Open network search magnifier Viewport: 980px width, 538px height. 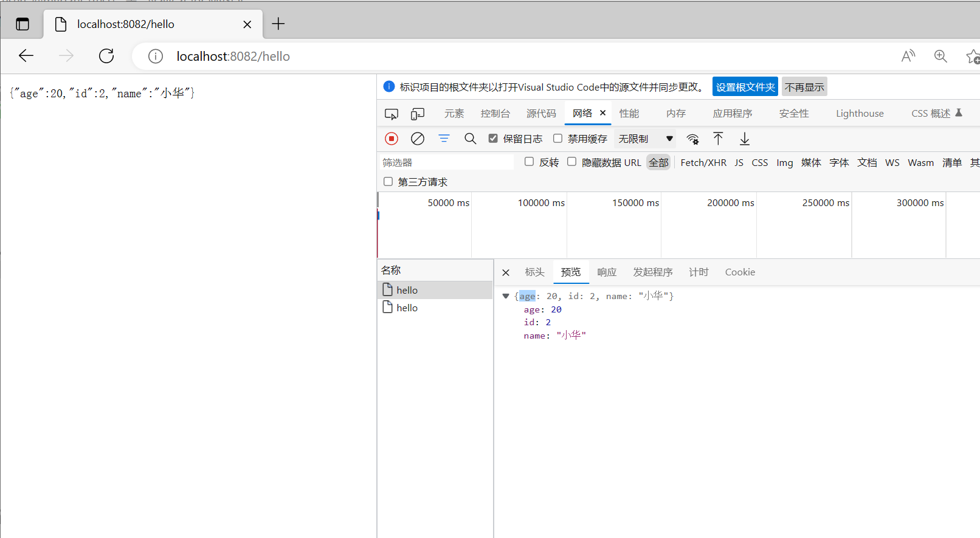coord(470,139)
